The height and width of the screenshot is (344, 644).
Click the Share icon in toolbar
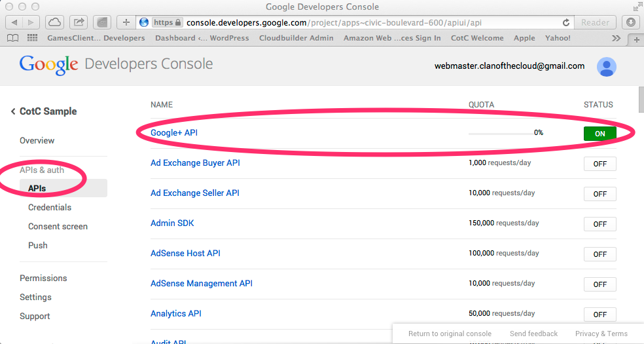[x=79, y=22]
